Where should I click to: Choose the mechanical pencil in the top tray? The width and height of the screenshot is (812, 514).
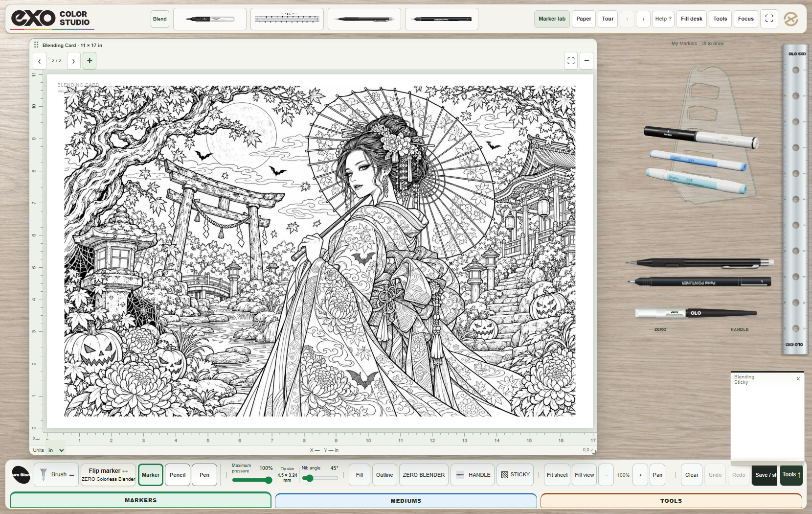(x=364, y=19)
